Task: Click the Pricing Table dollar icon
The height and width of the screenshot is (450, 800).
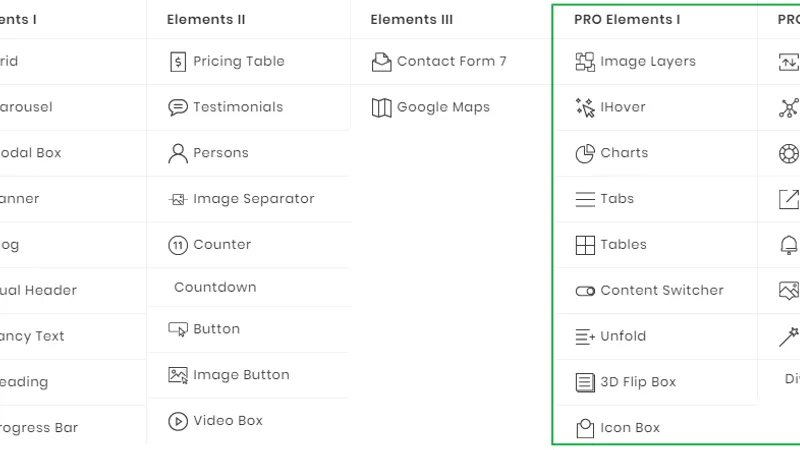Action: 178,62
